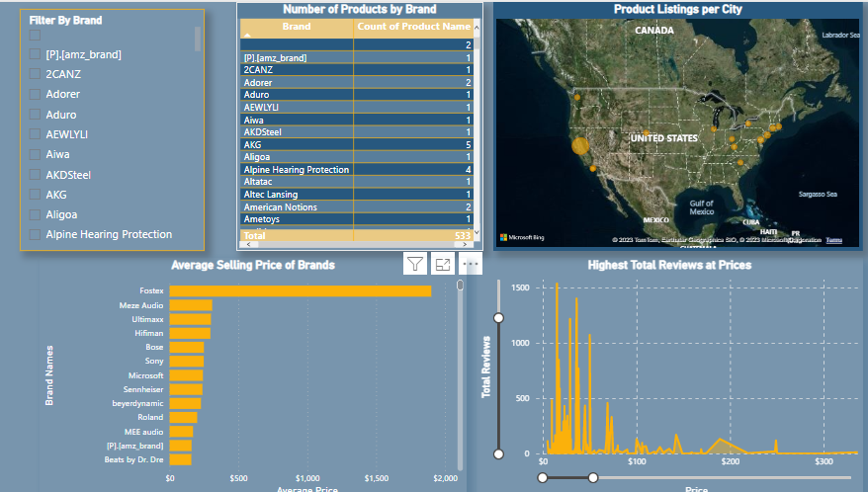The width and height of the screenshot is (868, 492).
Task: Select Alpine Hearing Protection checkbox
Action: click(36, 234)
